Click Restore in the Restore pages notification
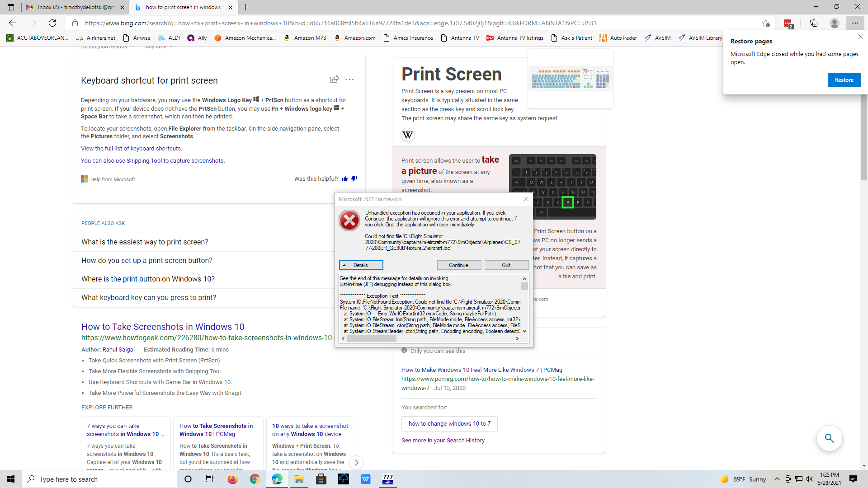 844,80
